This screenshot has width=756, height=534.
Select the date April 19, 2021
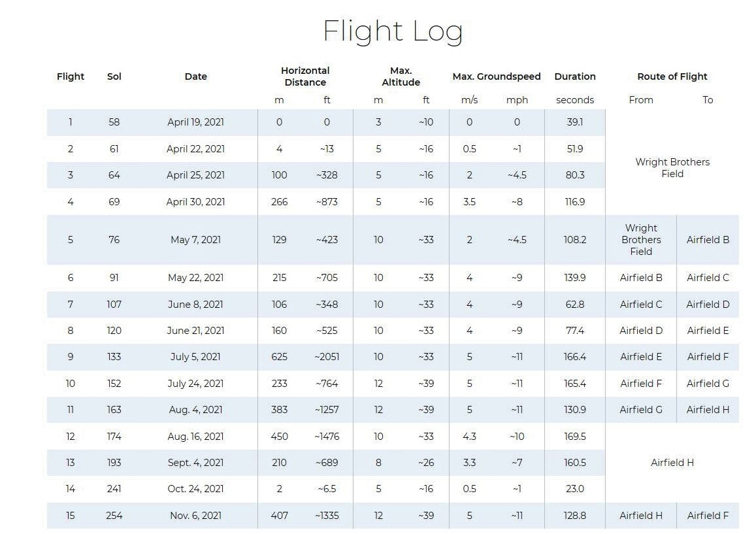(195, 122)
